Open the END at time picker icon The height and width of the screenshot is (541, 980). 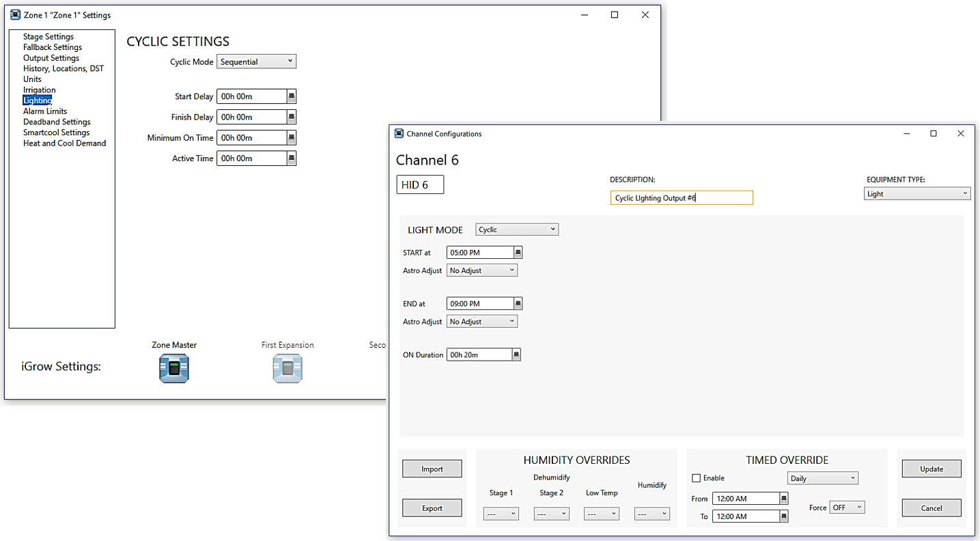click(518, 303)
